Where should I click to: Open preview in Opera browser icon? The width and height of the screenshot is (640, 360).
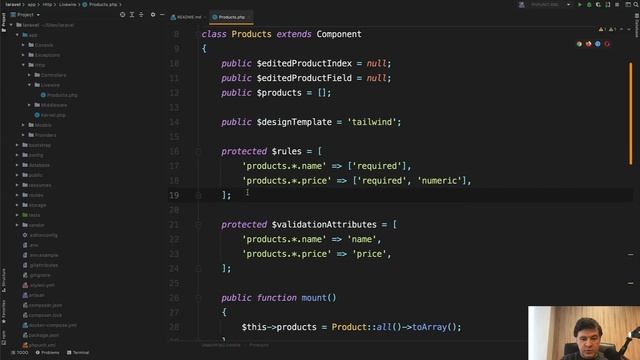[x=607, y=44]
